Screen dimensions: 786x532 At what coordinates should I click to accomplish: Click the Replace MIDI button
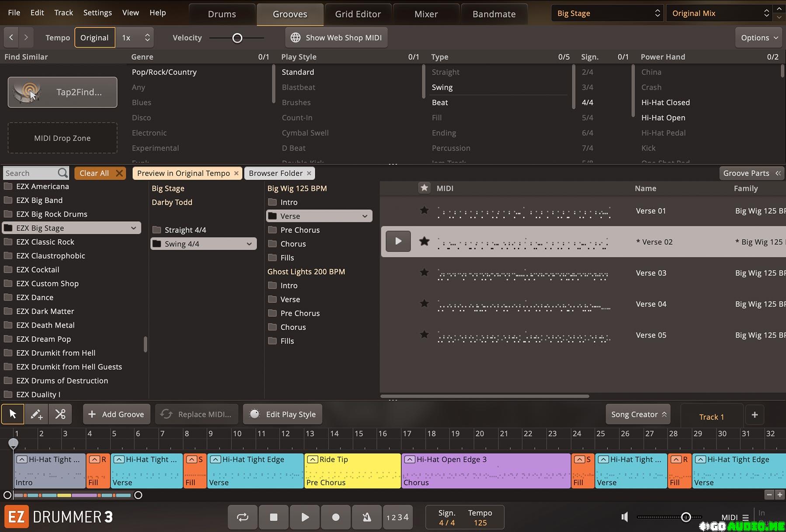point(196,414)
